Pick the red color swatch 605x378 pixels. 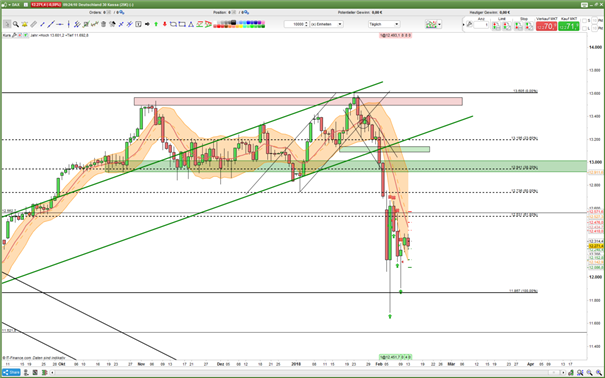[x=220, y=26]
